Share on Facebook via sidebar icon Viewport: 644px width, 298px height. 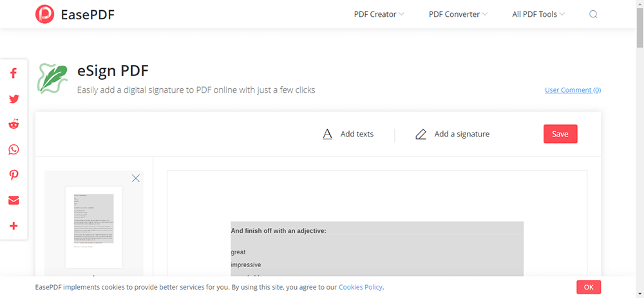point(14,73)
